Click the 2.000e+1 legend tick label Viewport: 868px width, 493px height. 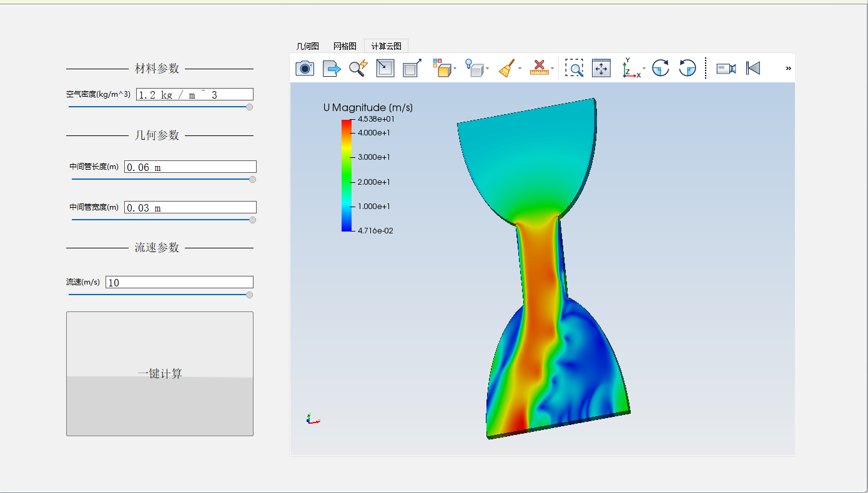(x=373, y=182)
